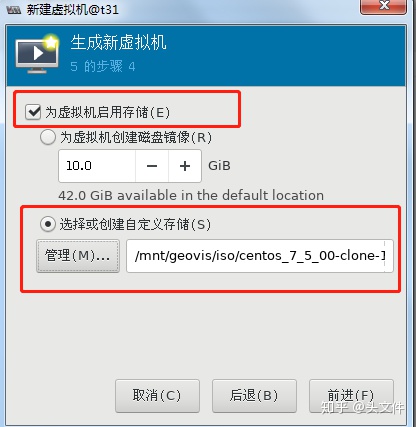Click the 知乎 @头文件 watermark
416x427 pixels.
(x=363, y=407)
